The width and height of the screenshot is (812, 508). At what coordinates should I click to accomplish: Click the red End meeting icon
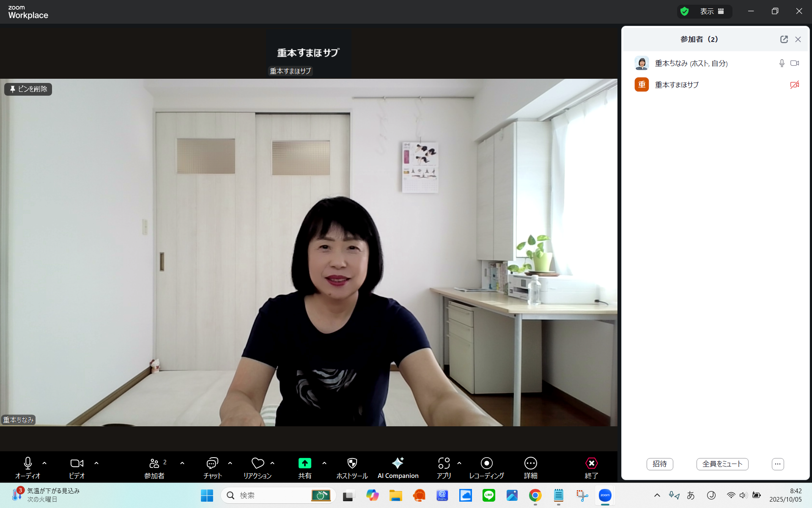[591, 463]
